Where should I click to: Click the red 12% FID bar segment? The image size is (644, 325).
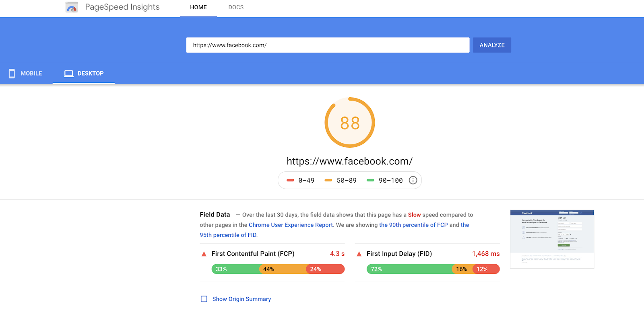[x=486, y=269]
